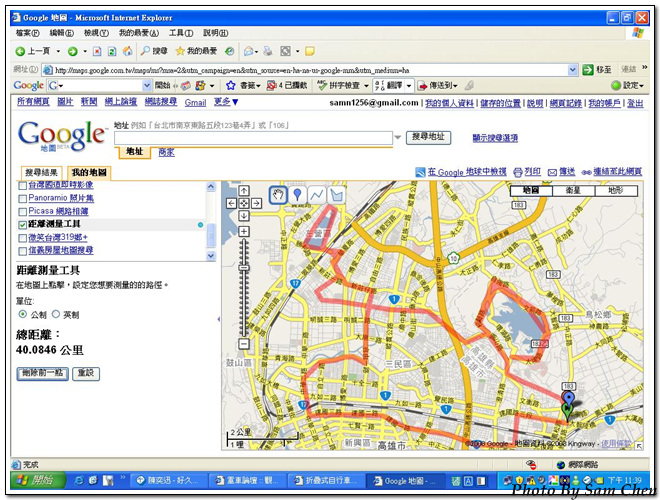Screen dimensions: 660x500
Task: Switch to the 我的地圖 tab
Action: click(x=89, y=173)
